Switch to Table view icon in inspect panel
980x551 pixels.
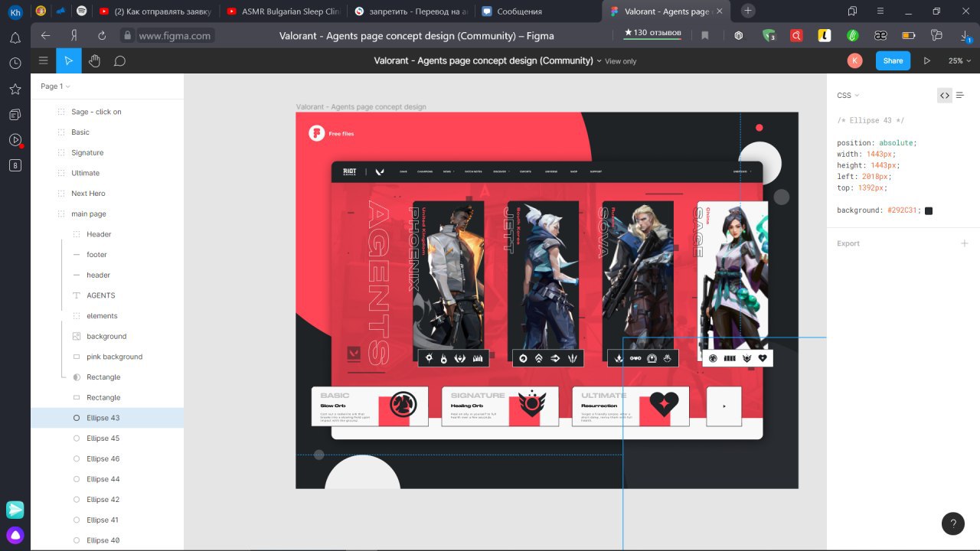tap(960, 96)
